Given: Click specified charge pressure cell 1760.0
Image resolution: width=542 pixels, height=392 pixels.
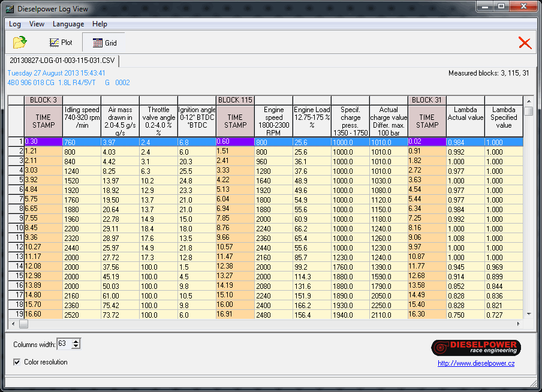Looking at the screenshot, I should pyautogui.click(x=351, y=267).
